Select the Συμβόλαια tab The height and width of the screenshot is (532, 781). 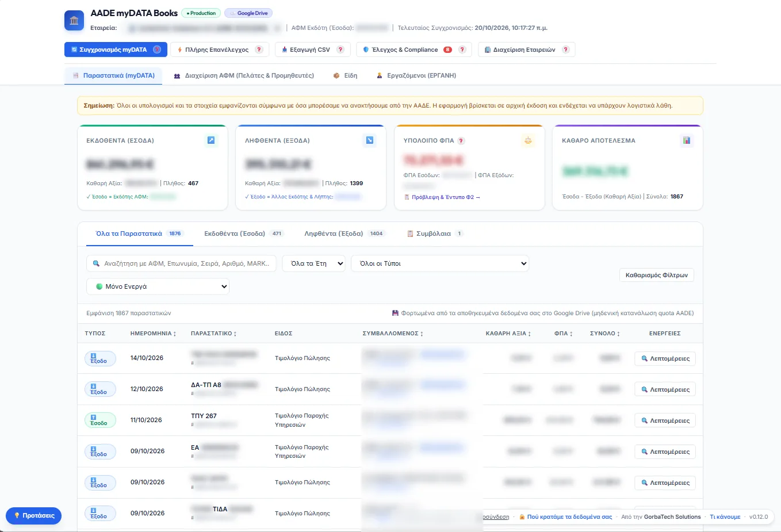click(x=435, y=234)
